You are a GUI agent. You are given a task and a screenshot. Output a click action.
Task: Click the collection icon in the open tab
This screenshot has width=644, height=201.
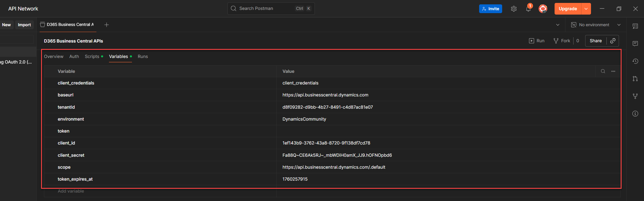click(x=43, y=25)
